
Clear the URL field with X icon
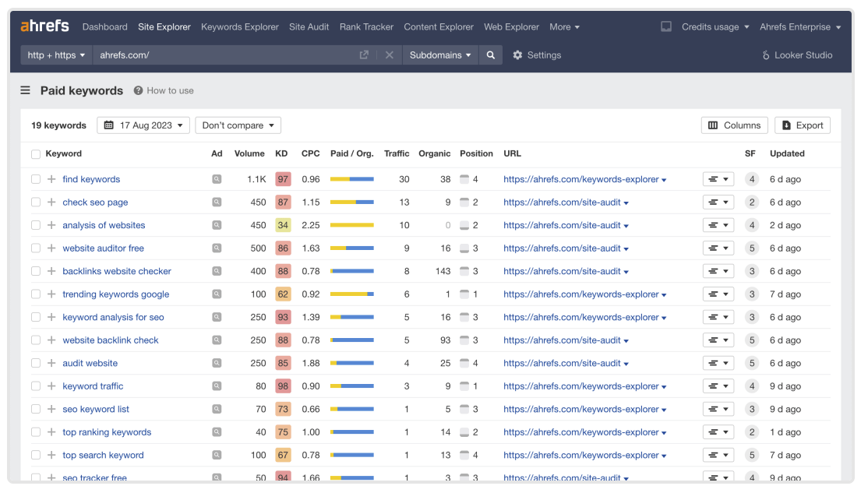coord(389,55)
